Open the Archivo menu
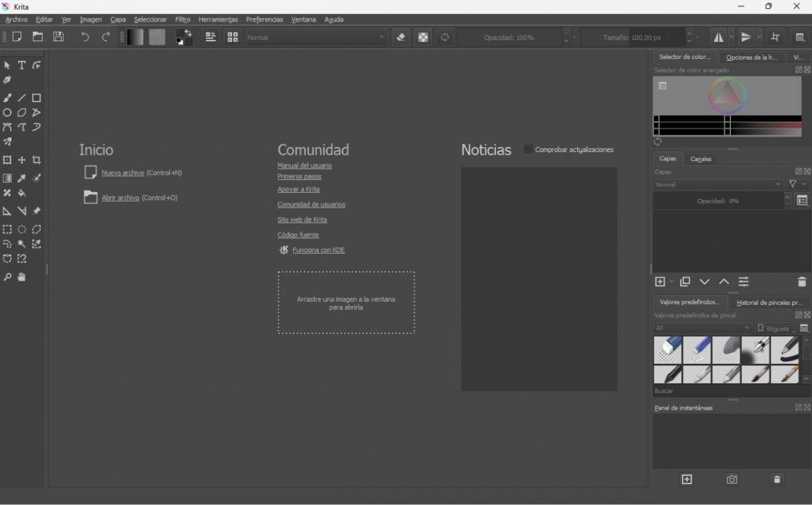This screenshot has height=505, width=812. click(x=16, y=20)
